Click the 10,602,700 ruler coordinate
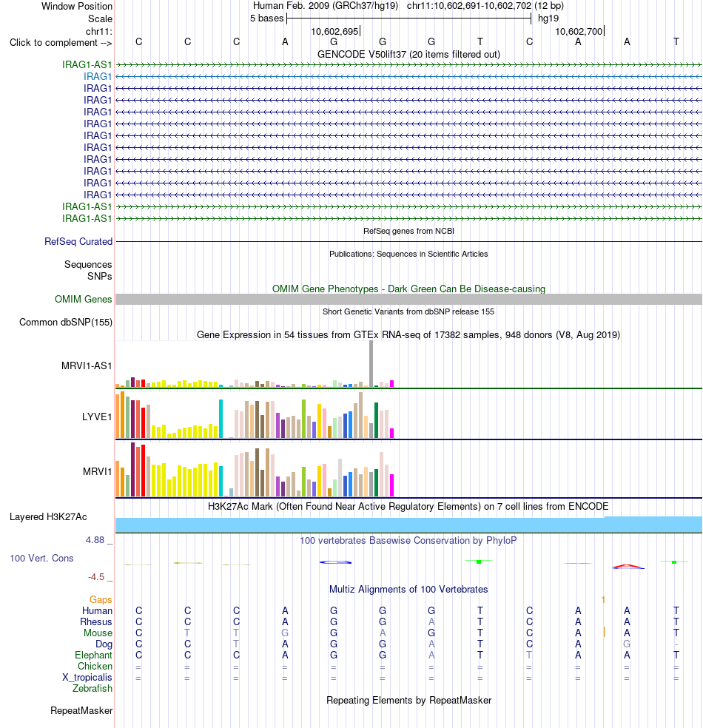703x728 pixels. (579, 32)
